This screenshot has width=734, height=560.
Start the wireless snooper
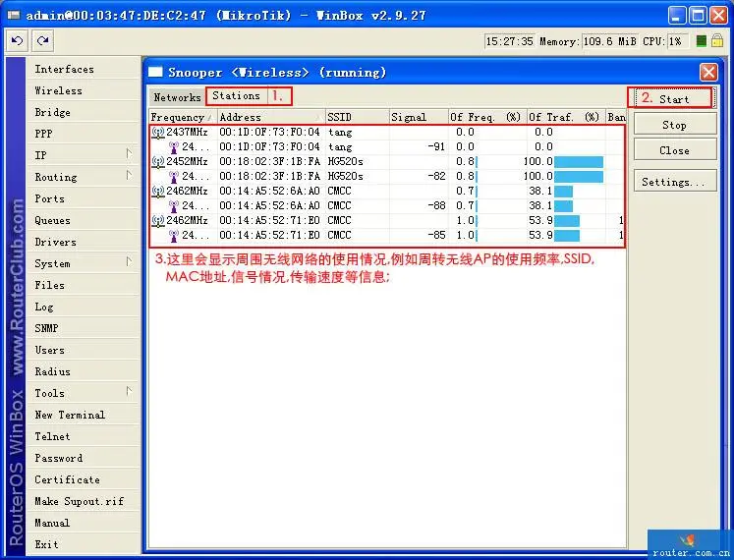pos(674,99)
